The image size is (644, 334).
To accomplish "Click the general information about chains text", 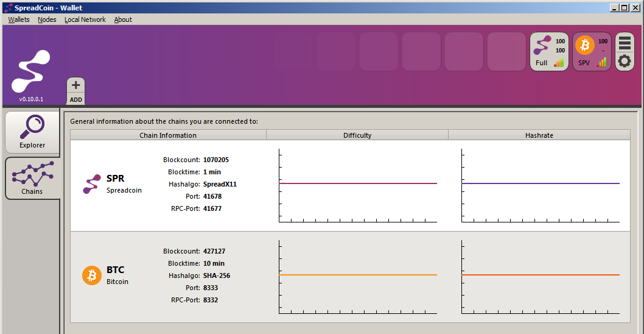I will [164, 121].
